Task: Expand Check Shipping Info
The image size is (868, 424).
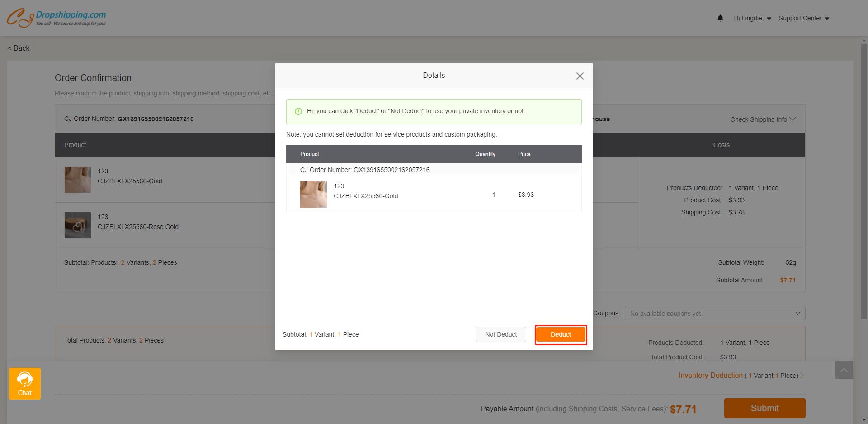Action: pyautogui.click(x=763, y=119)
